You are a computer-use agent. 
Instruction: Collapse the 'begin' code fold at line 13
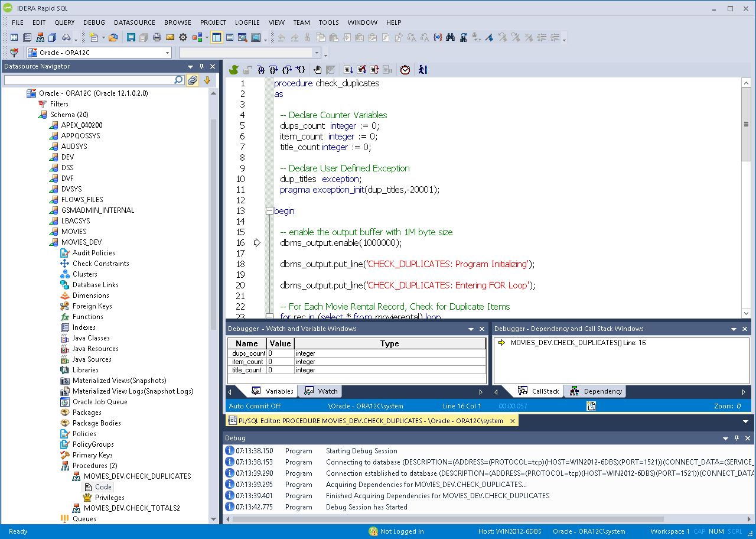tap(269, 211)
